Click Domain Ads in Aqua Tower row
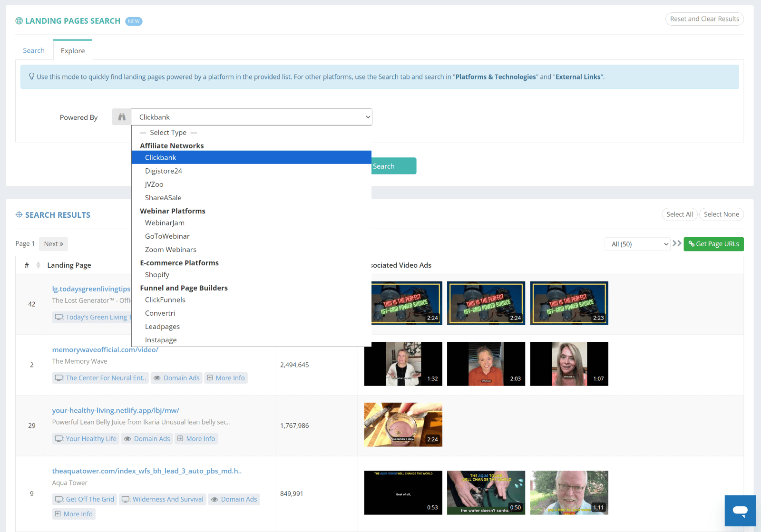761x532 pixels. 234,499
